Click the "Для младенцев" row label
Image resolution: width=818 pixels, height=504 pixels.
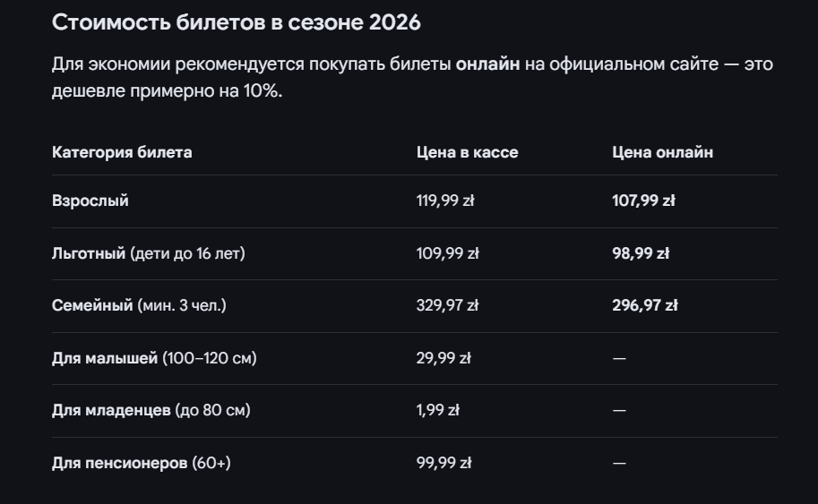pyautogui.click(x=151, y=410)
